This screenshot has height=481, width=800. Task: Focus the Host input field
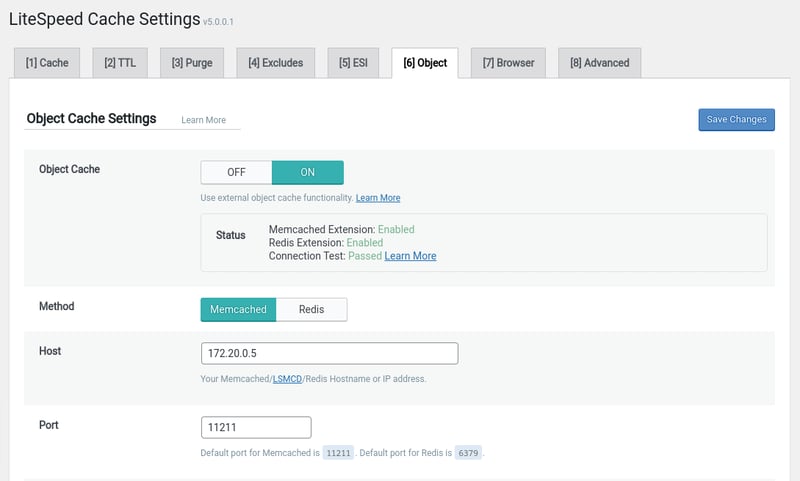(x=329, y=354)
